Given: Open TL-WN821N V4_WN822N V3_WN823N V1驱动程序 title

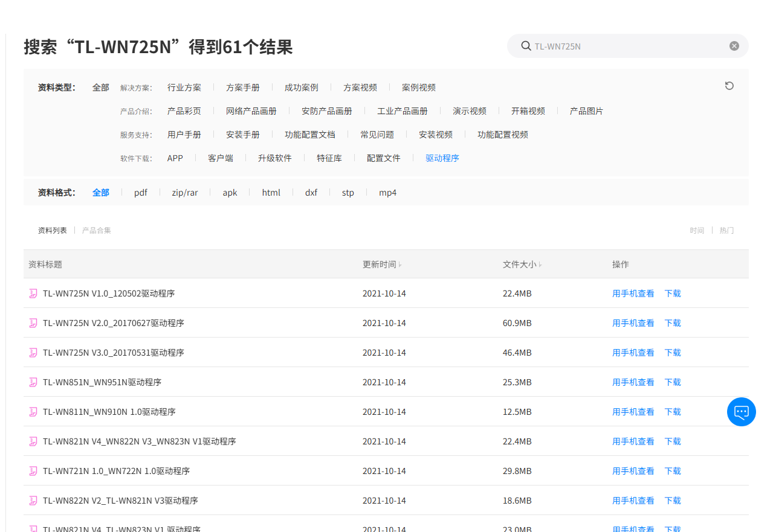Looking at the screenshot, I should [140, 441].
